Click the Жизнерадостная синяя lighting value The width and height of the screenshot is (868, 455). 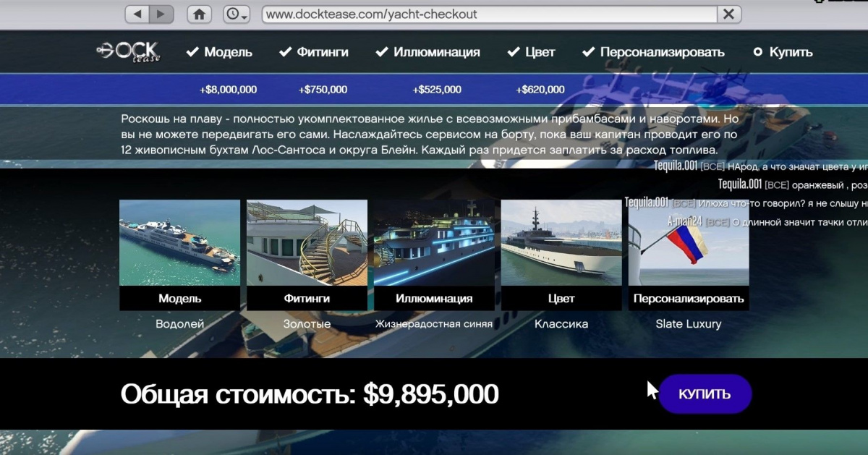pos(434,324)
